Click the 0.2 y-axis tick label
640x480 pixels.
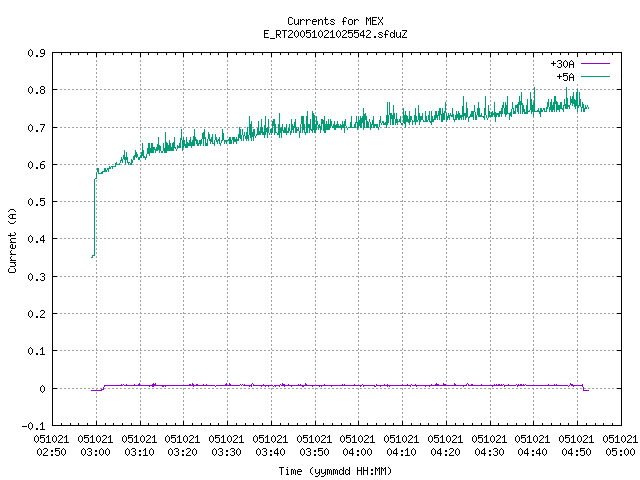(x=36, y=314)
